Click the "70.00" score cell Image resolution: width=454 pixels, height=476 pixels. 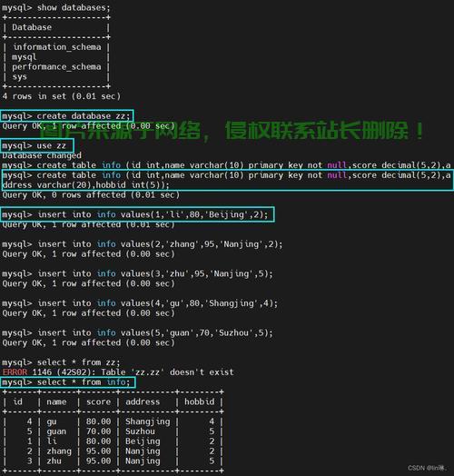point(98,431)
